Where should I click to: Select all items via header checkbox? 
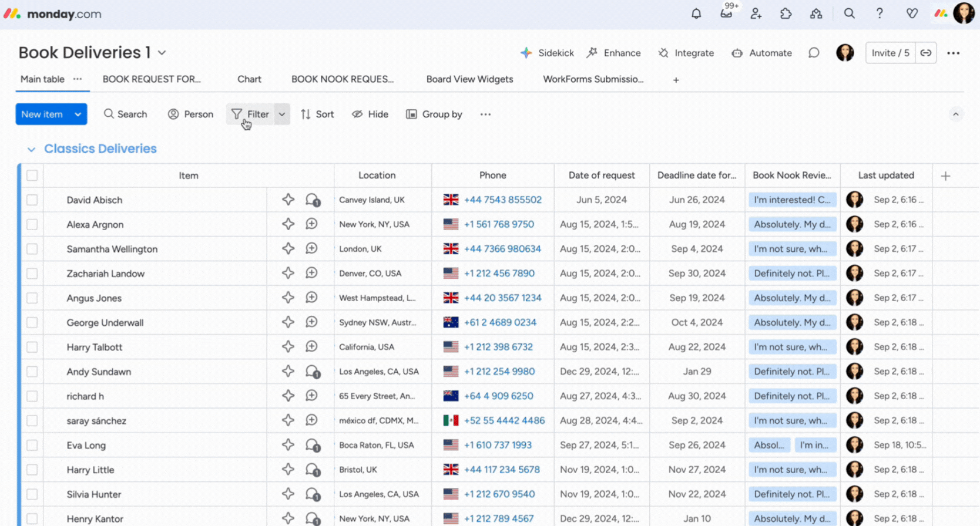tap(32, 176)
